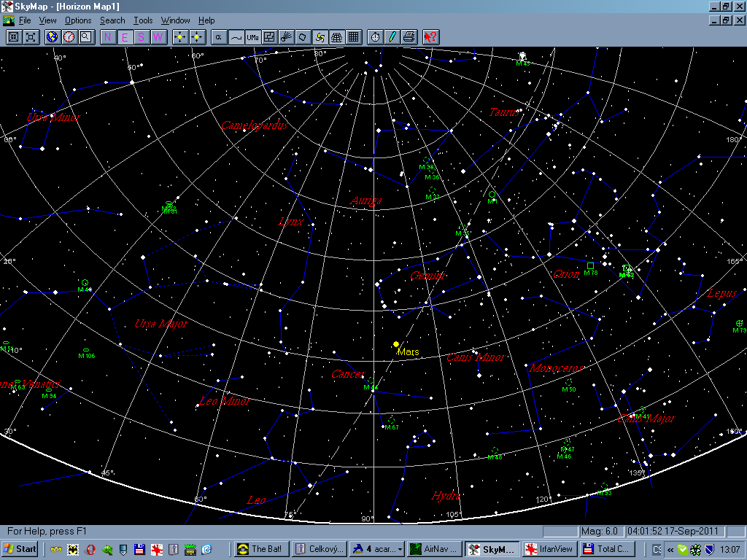Open the Search menu
Viewport: 747px width, 560px height.
point(112,20)
